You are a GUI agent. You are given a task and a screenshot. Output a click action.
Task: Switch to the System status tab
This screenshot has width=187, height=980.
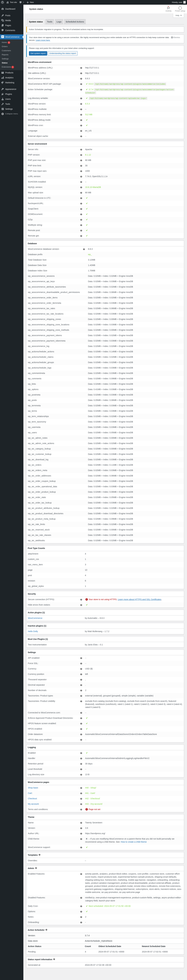pos(36,22)
